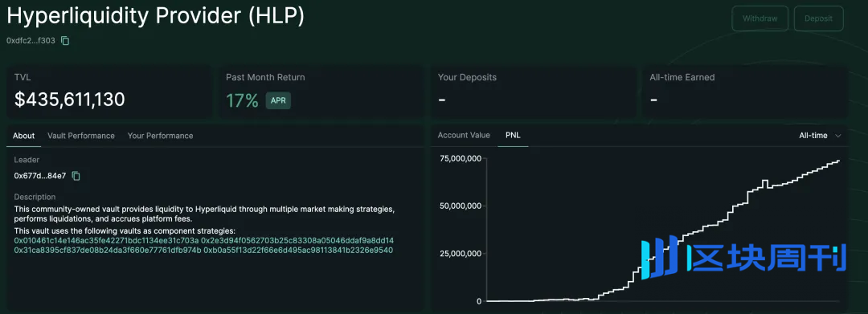Screen dimensions: 868x314
Task: Open the All-time range dropdown
Action: click(820, 136)
